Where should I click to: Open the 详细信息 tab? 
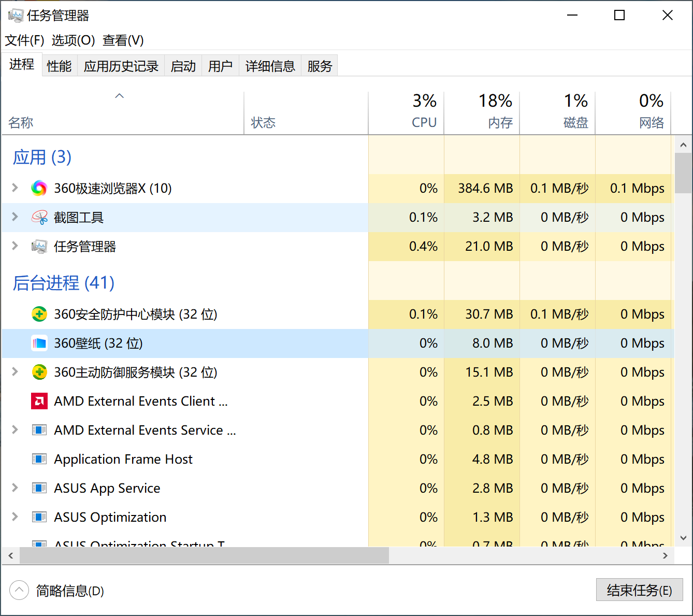click(x=270, y=66)
